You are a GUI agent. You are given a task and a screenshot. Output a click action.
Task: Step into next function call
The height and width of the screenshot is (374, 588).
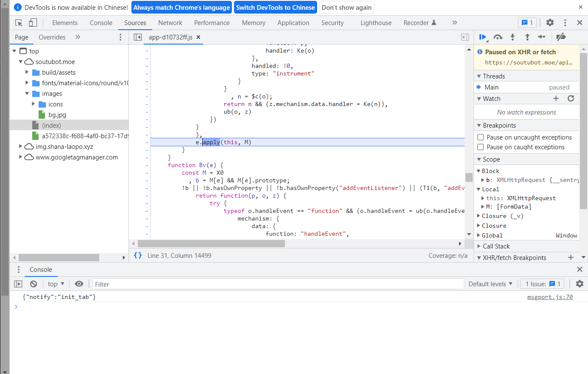pos(513,37)
